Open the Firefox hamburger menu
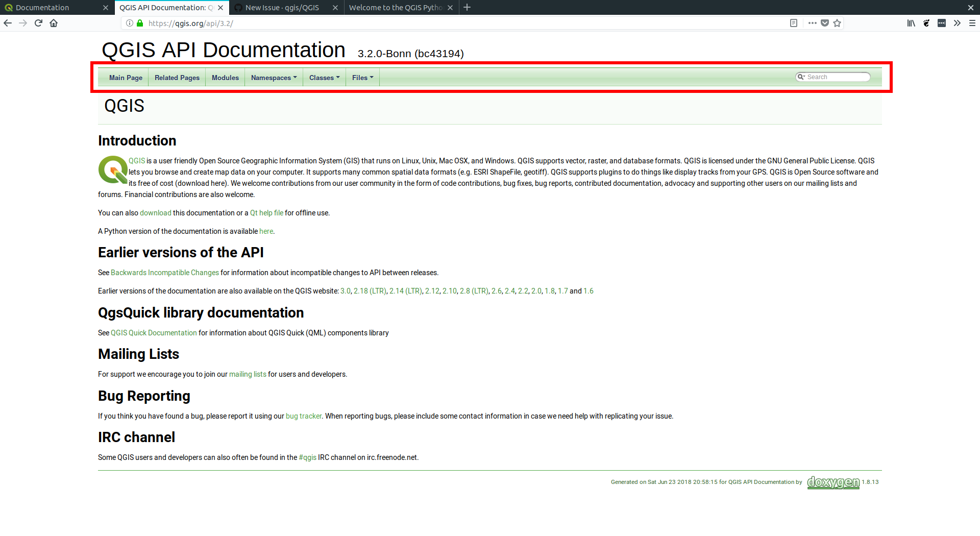 pyautogui.click(x=973, y=23)
